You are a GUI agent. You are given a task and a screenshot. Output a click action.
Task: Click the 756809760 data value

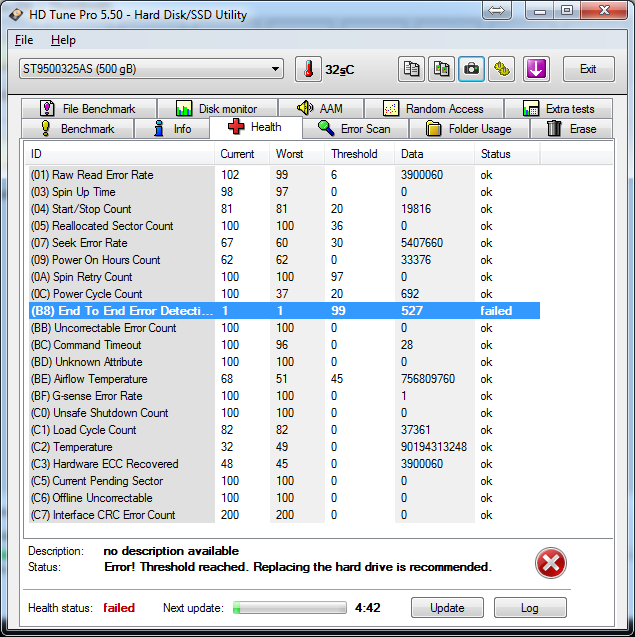[x=428, y=379]
